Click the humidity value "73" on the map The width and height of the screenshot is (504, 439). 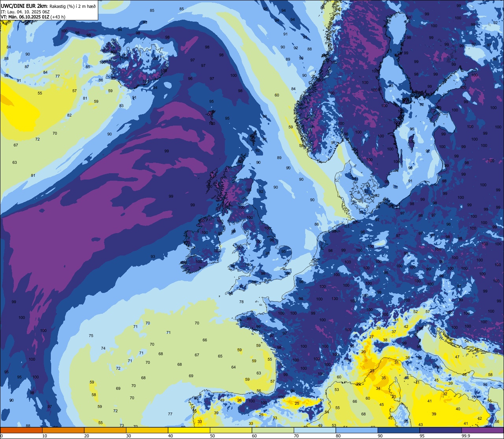point(122,425)
